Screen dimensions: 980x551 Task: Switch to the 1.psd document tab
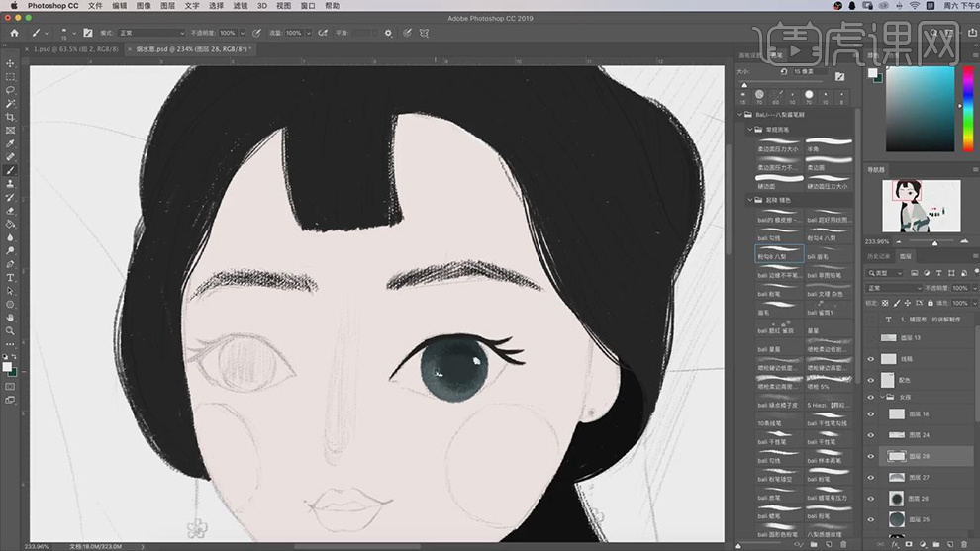[x=75, y=48]
